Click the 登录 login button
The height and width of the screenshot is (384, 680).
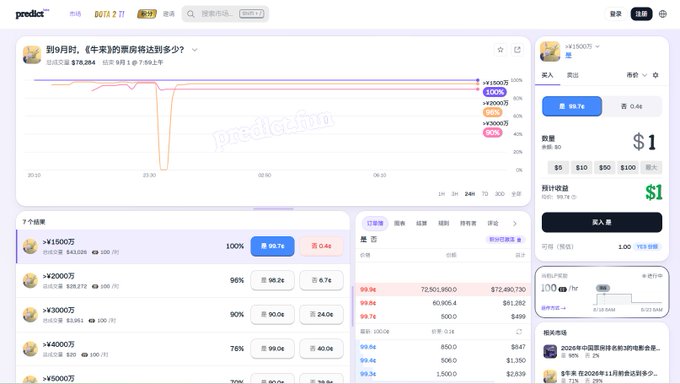[615, 14]
